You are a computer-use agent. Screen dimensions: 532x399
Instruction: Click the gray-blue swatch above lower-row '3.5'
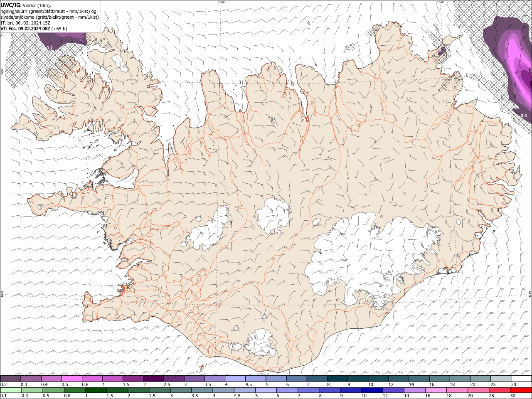point(202,390)
